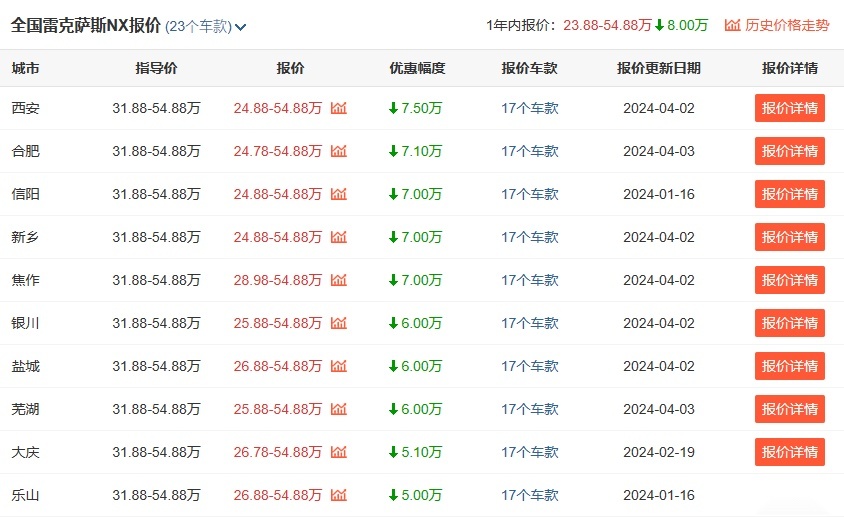Click the 7.10万 discount value
Viewport: 844px width, 517px height.
(x=421, y=151)
